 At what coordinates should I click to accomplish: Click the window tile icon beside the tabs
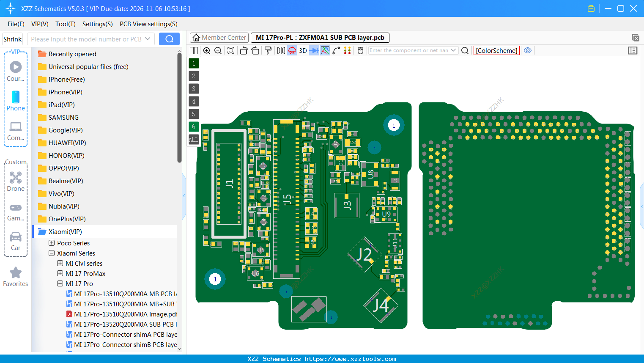point(635,38)
